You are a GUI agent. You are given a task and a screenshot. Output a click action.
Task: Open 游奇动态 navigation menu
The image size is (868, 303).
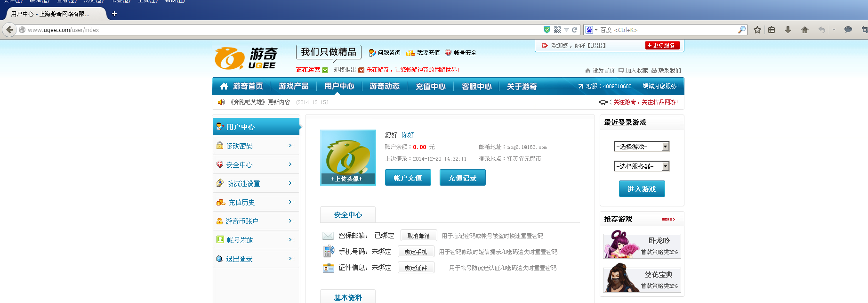pyautogui.click(x=385, y=86)
